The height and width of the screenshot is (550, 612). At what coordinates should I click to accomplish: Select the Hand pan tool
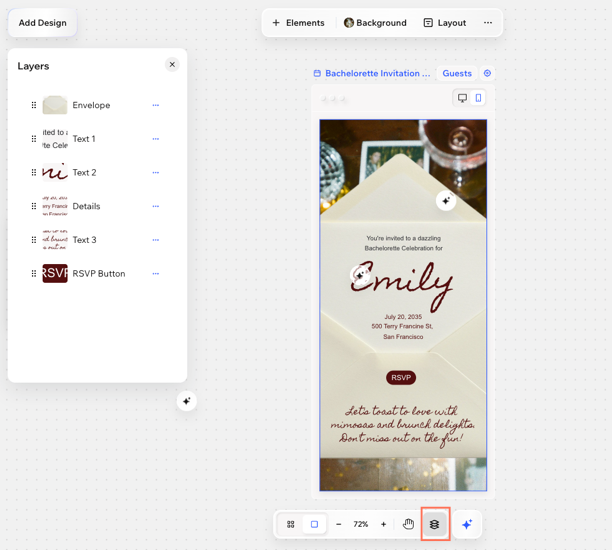pyautogui.click(x=408, y=524)
